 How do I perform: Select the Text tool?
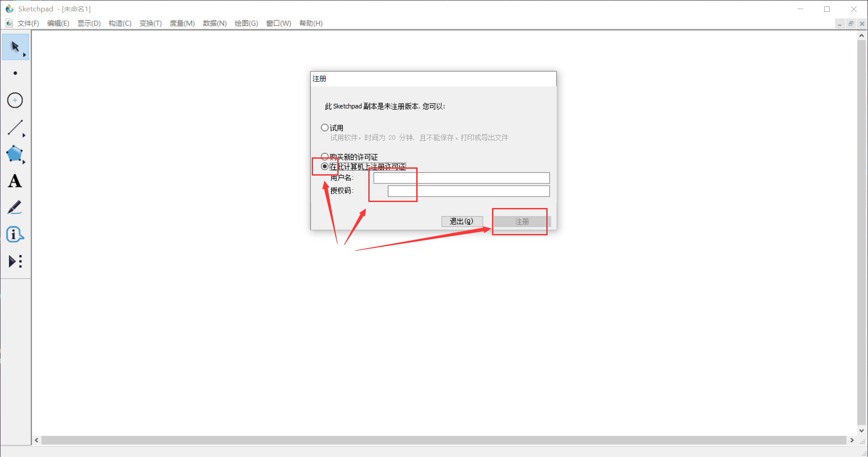(15, 181)
